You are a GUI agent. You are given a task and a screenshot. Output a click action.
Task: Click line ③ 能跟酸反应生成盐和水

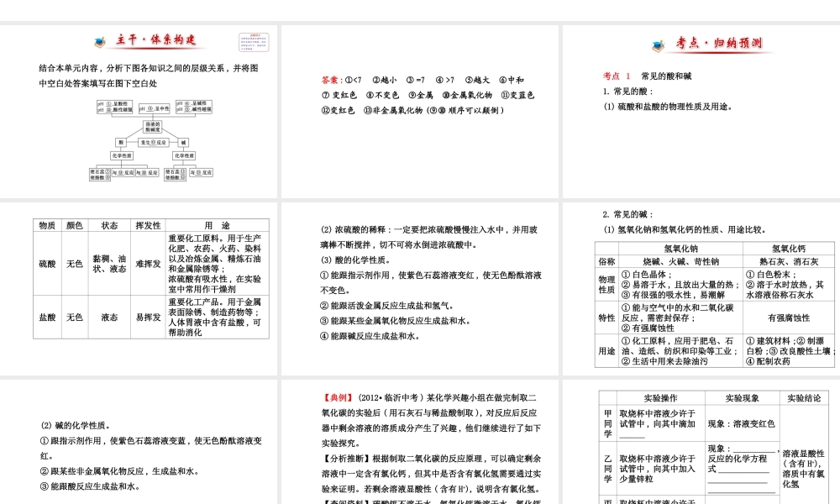point(90,486)
